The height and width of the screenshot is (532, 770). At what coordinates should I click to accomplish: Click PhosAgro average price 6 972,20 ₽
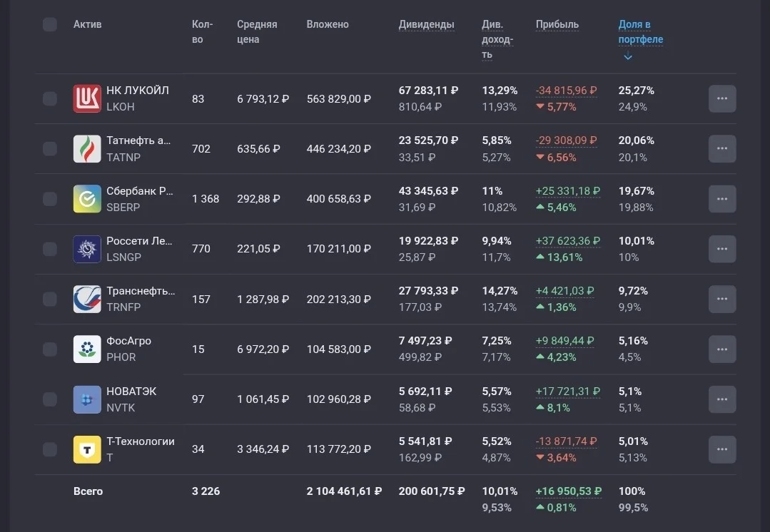click(263, 349)
